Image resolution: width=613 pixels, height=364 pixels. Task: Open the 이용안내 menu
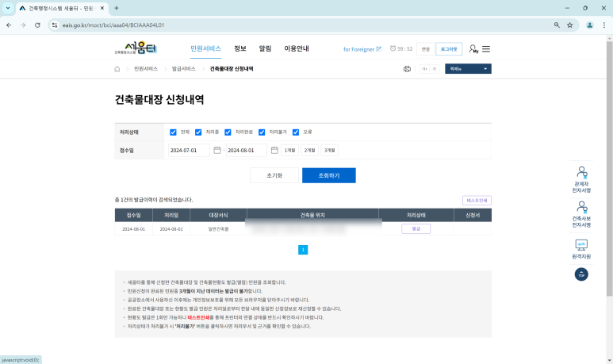297,48
